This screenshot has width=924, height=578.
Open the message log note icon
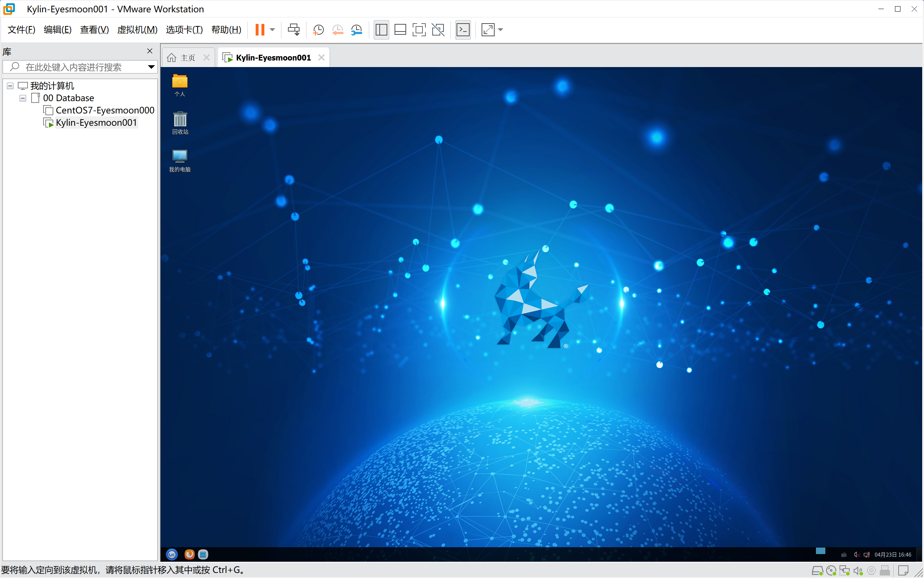[903, 571]
